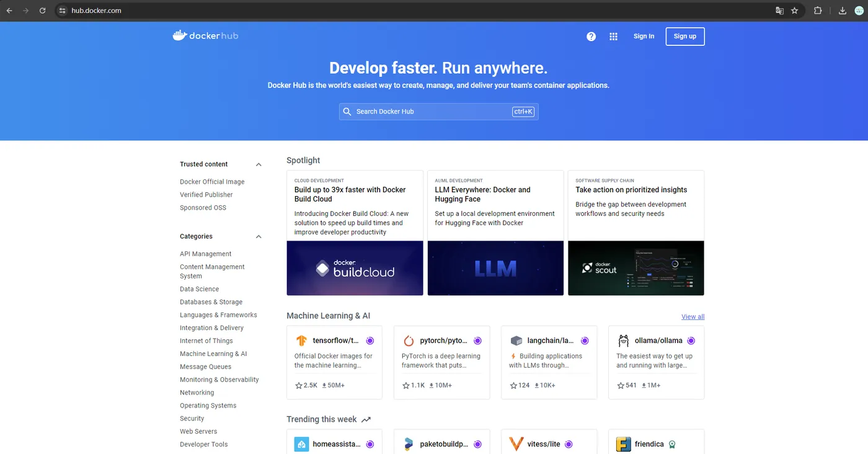Open the site information icon in address bar
Screen dimensions: 868x454
coord(62,11)
